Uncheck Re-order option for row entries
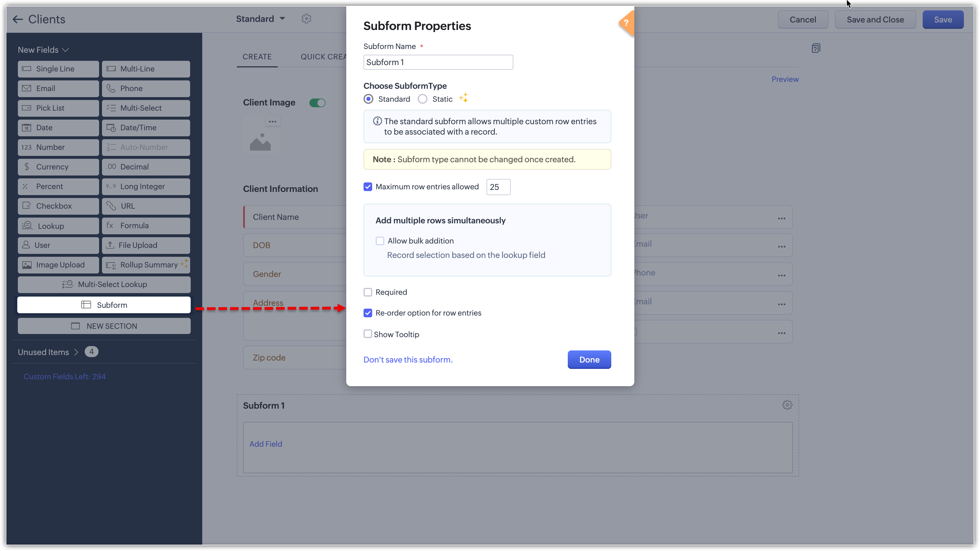 click(x=368, y=313)
